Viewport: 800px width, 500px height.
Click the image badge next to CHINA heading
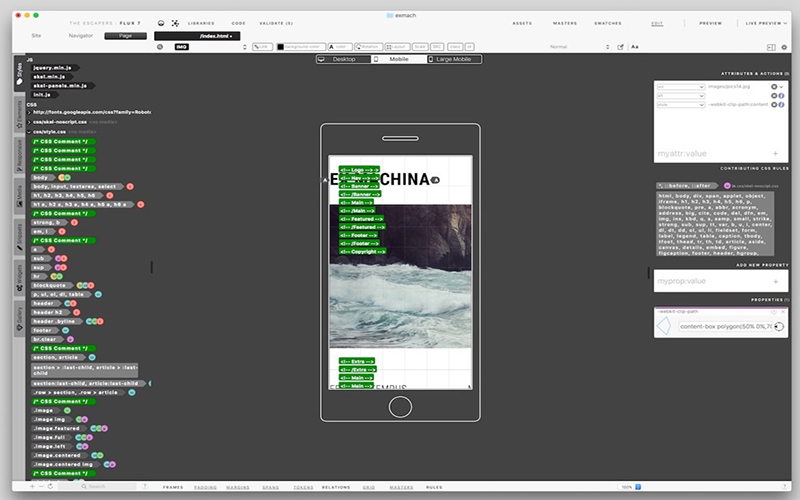(x=435, y=180)
